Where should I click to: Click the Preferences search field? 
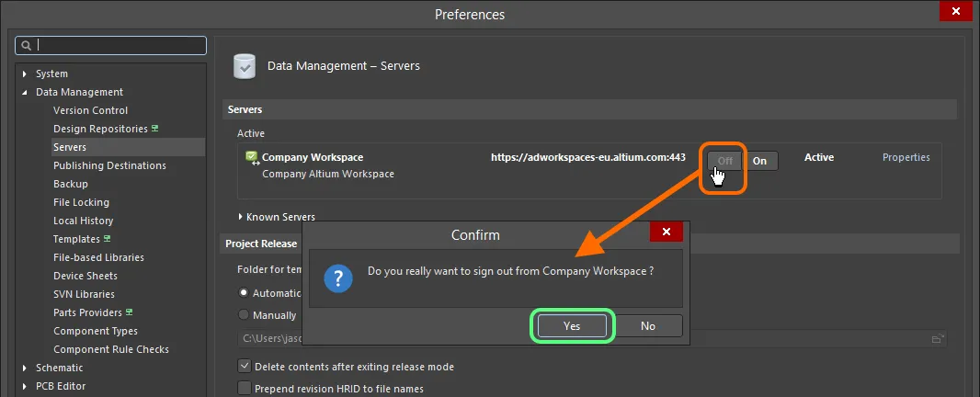click(110, 45)
